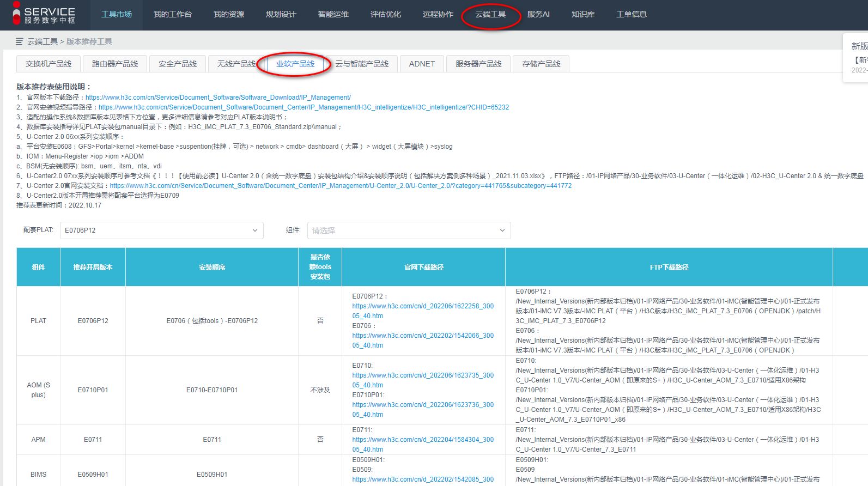Image resolution: width=868 pixels, height=486 pixels.
Task: Switch to the 路由器产品线 tab
Action: point(115,64)
